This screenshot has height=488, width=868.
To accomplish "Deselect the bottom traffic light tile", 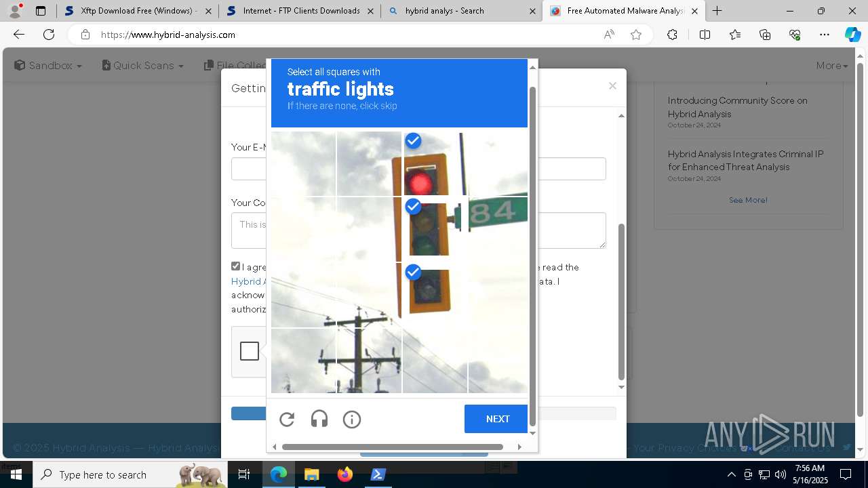I will [x=434, y=295].
